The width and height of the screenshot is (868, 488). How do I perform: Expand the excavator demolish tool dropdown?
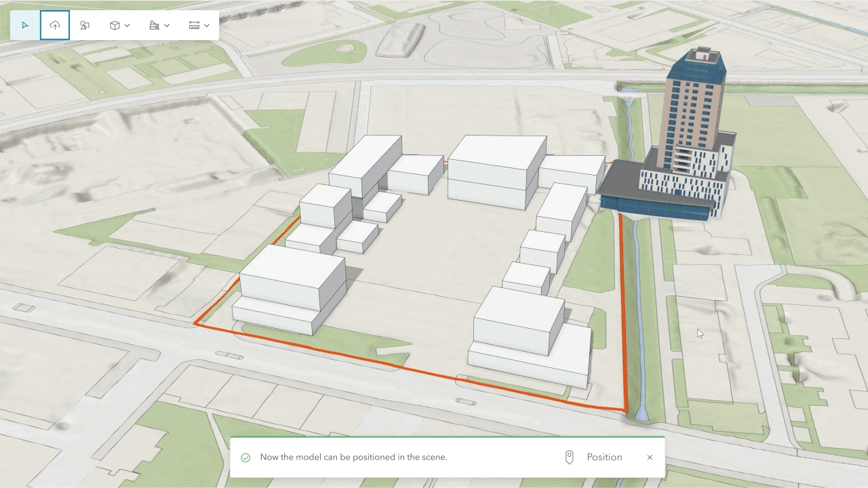point(159,25)
